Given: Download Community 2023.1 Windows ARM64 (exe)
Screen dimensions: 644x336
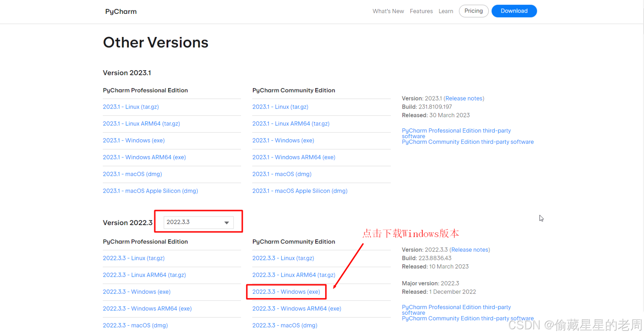Looking at the screenshot, I should pos(294,157).
